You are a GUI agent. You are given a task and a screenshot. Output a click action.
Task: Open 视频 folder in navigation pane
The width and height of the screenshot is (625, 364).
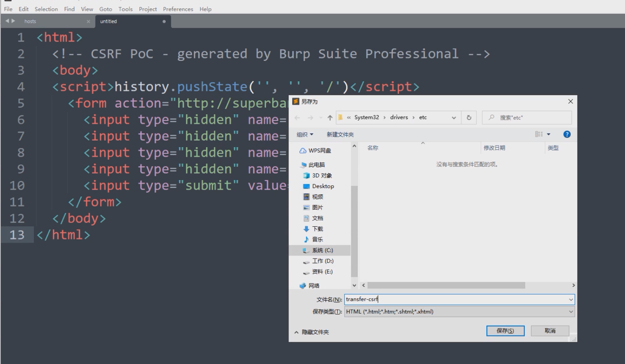point(314,197)
